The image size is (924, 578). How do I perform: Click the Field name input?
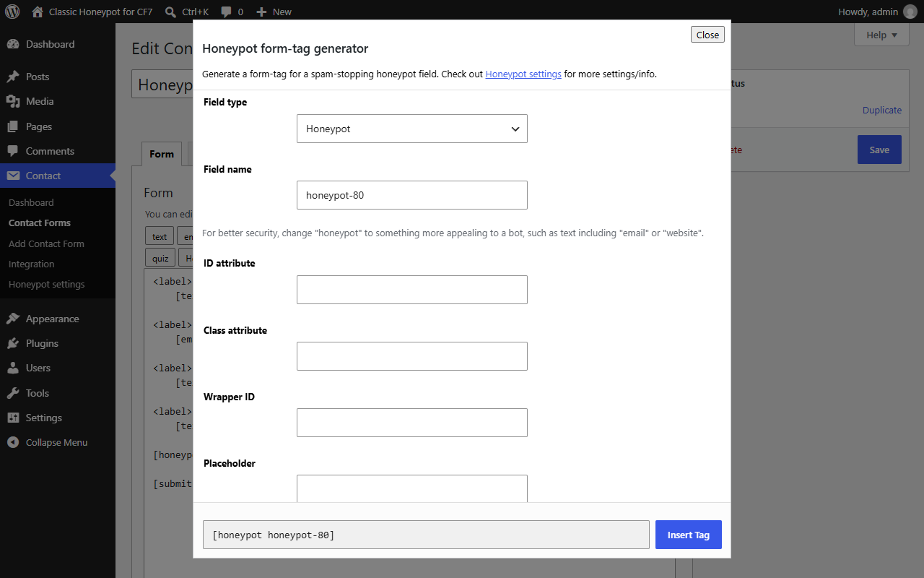click(412, 195)
